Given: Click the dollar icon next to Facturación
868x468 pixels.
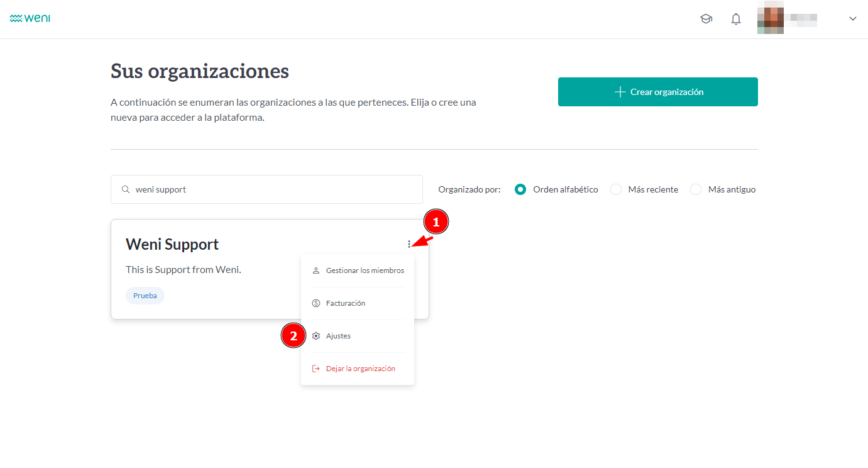Looking at the screenshot, I should [x=316, y=303].
